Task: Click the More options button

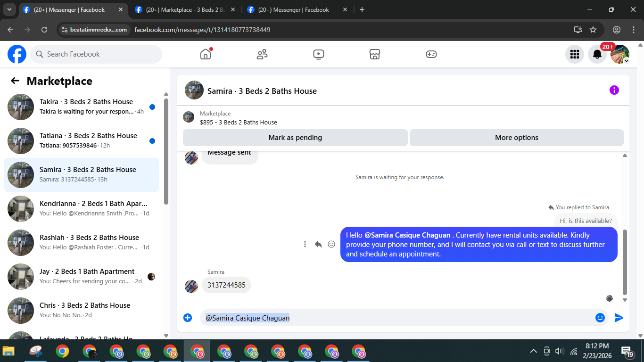Action: point(517,138)
